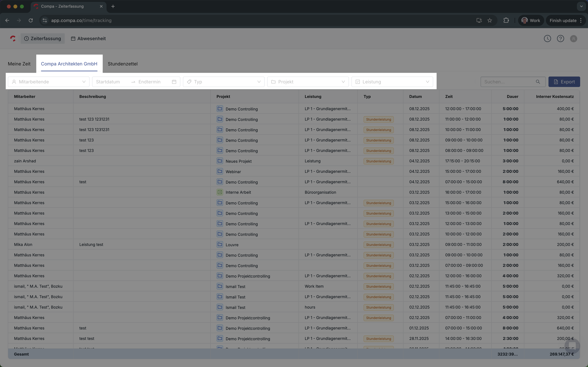This screenshot has width=588, height=367.
Task: Switch to Stundenzettel tab
Action: point(122,64)
